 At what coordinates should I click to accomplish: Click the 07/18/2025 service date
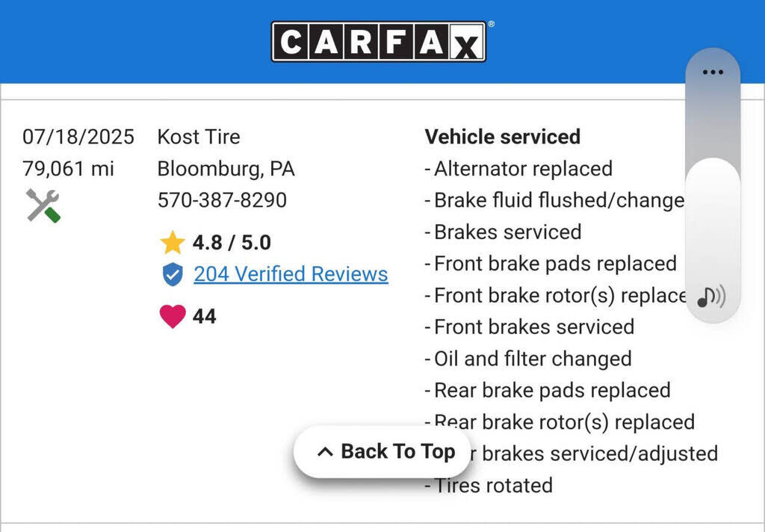pyautogui.click(x=78, y=137)
